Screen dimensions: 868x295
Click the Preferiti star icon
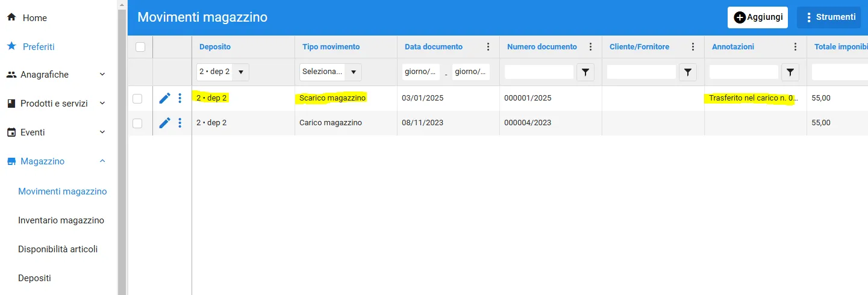[11, 46]
